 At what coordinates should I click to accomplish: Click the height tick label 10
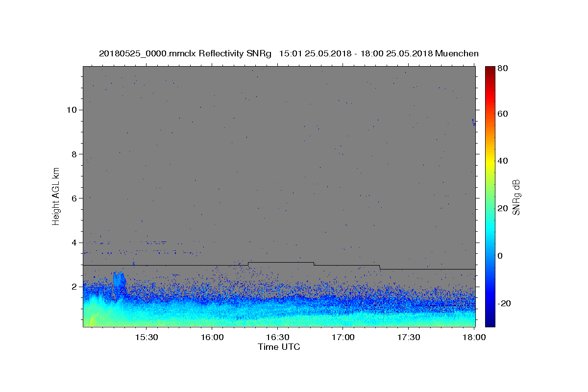(x=72, y=110)
